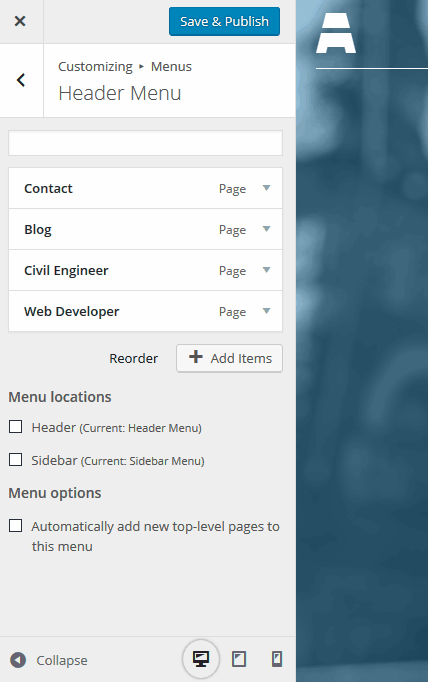Expand the Contact menu item arrow
This screenshot has height=682, width=428.
[267, 188]
